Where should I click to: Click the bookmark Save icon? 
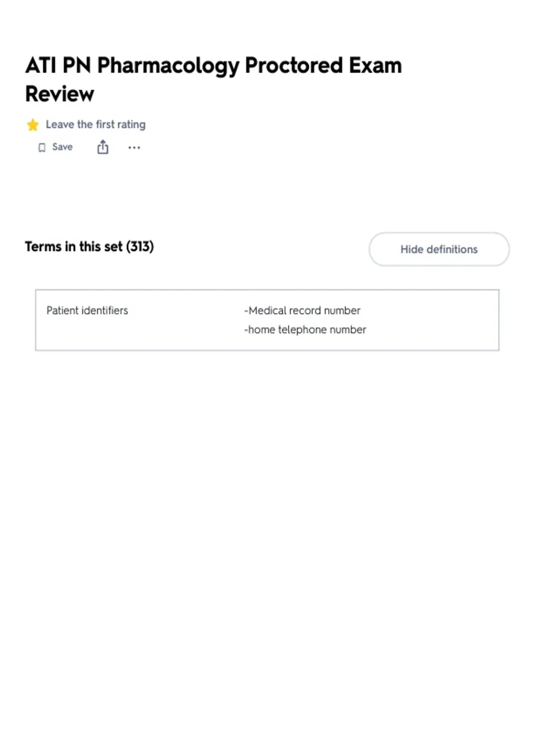(x=42, y=147)
